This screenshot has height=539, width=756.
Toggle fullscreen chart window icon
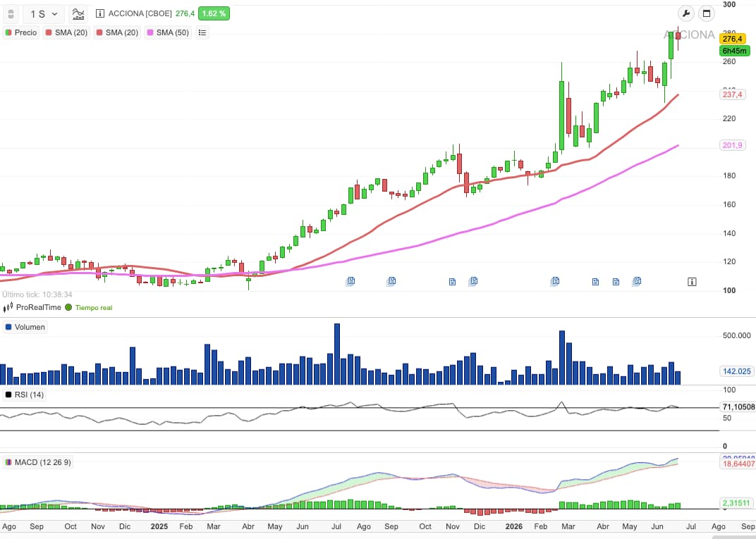707,13
